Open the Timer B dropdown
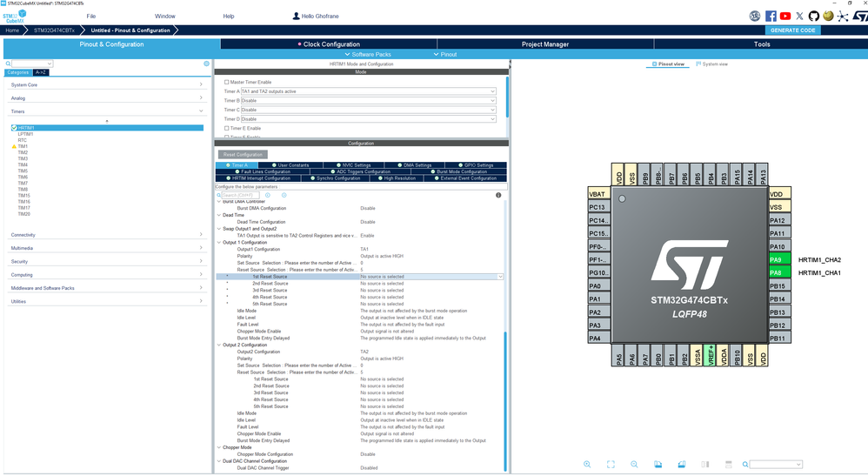This screenshot has width=868, height=476. 368,100
